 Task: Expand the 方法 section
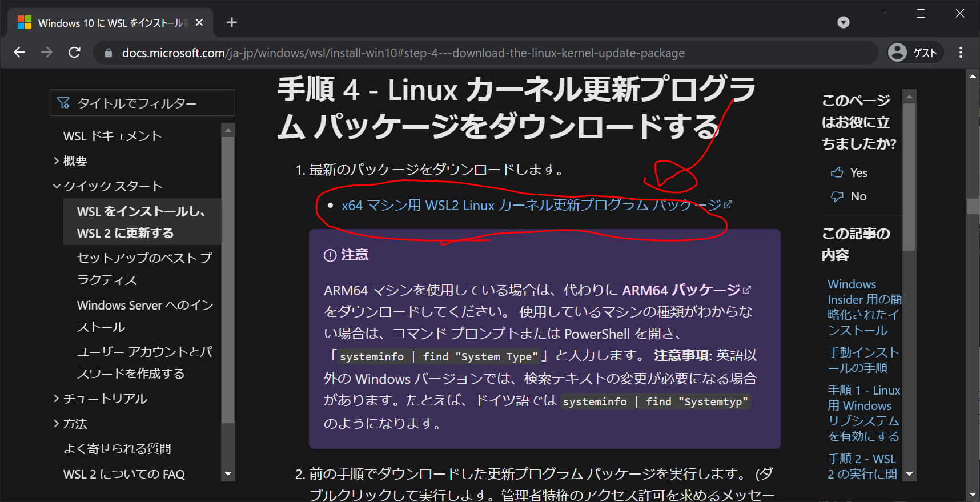pos(70,424)
